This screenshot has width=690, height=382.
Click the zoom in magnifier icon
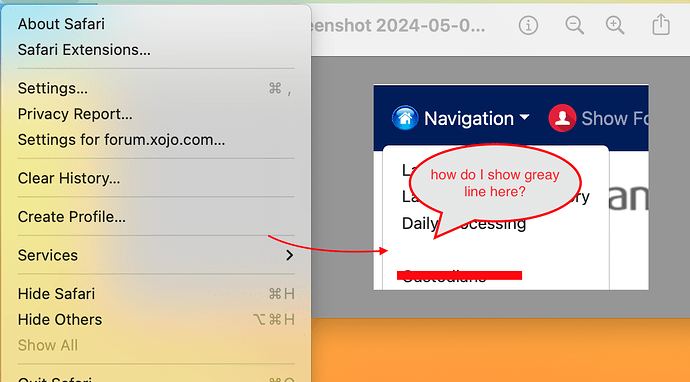[x=615, y=25]
